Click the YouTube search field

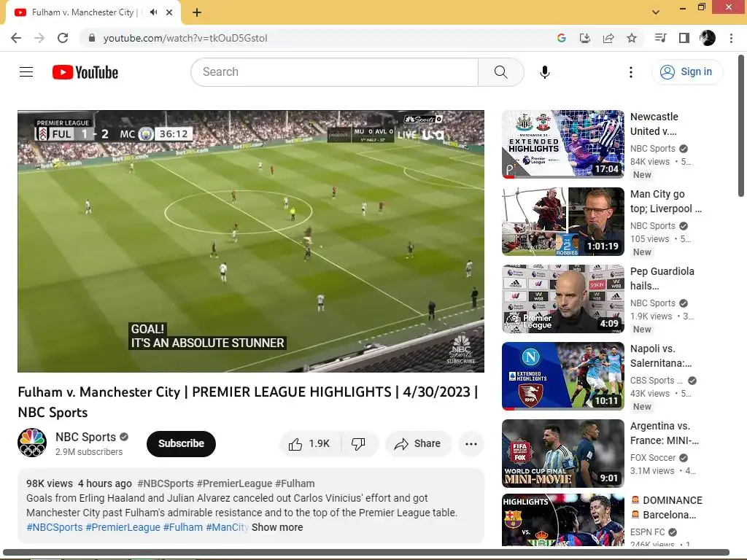334,72
